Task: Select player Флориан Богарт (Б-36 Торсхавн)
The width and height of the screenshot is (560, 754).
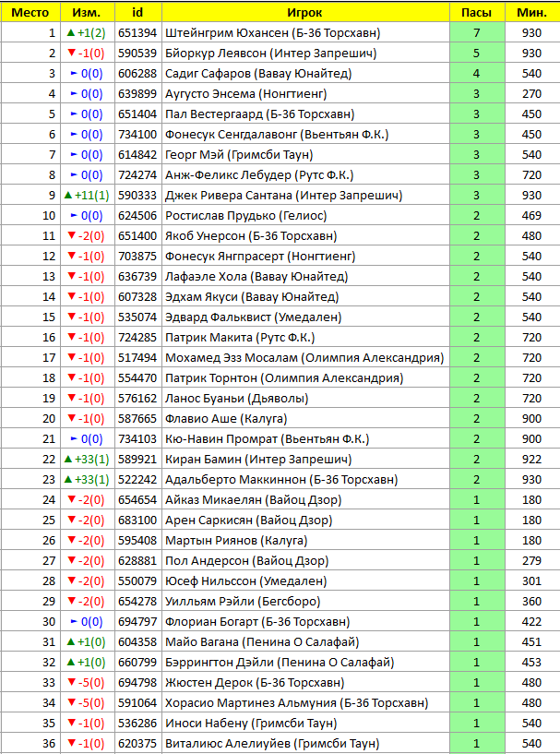Action: (257, 621)
